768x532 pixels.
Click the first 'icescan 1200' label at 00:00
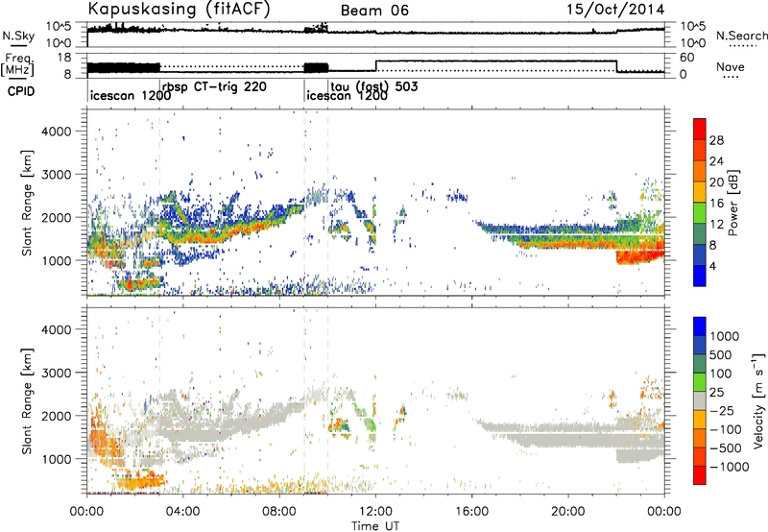(x=131, y=95)
